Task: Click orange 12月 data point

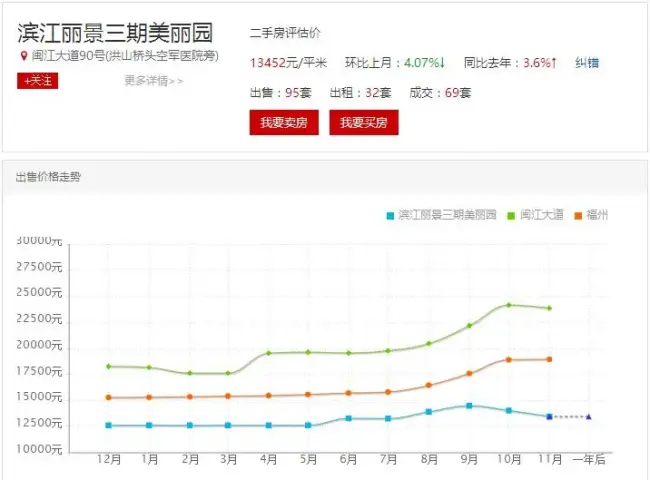Action: pos(109,398)
